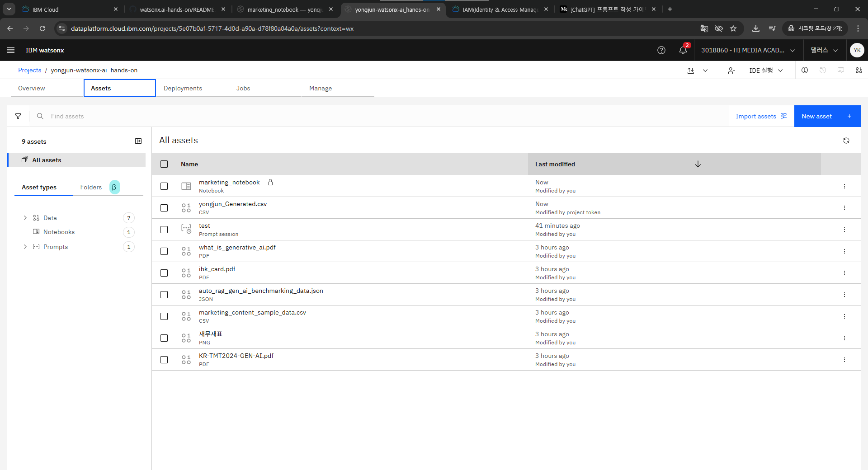Check the marketing_notebook checkbox
Image resolution: width=868 pixels, height=470 pixels.
pyautogui.click(x=164, y=186)
